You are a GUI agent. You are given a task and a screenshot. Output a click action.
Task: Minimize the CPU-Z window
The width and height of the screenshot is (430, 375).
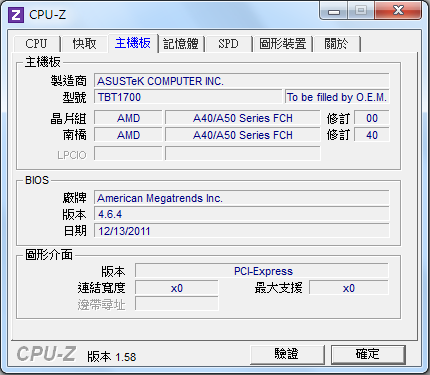pyautogui.click(x=334, y=11)
